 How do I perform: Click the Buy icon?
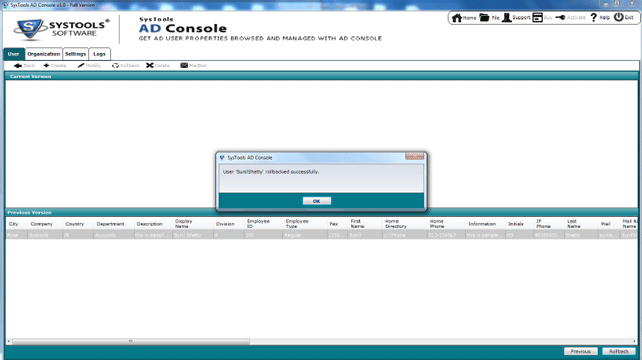[x=538, y=18]
